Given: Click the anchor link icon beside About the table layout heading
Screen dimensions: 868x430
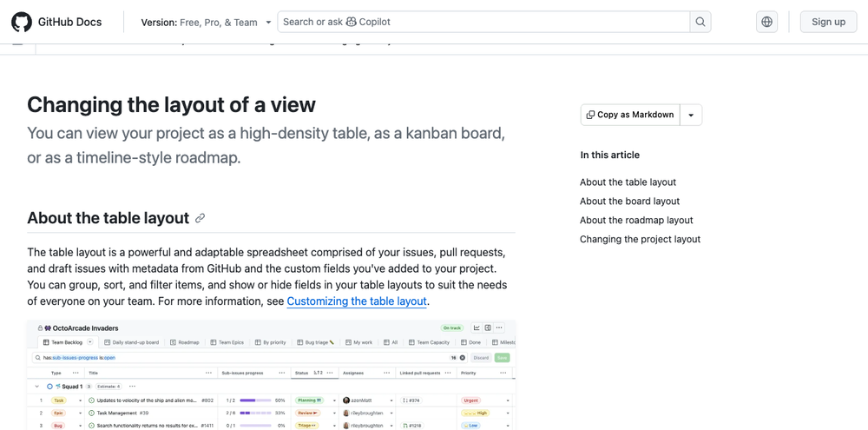Looking at the screenshot, I should pyautogui.click(x=201, y=218).
